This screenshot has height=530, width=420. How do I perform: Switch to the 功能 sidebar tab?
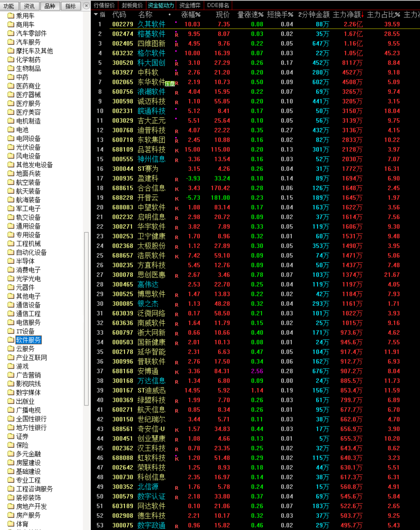[x=9, y=6]
